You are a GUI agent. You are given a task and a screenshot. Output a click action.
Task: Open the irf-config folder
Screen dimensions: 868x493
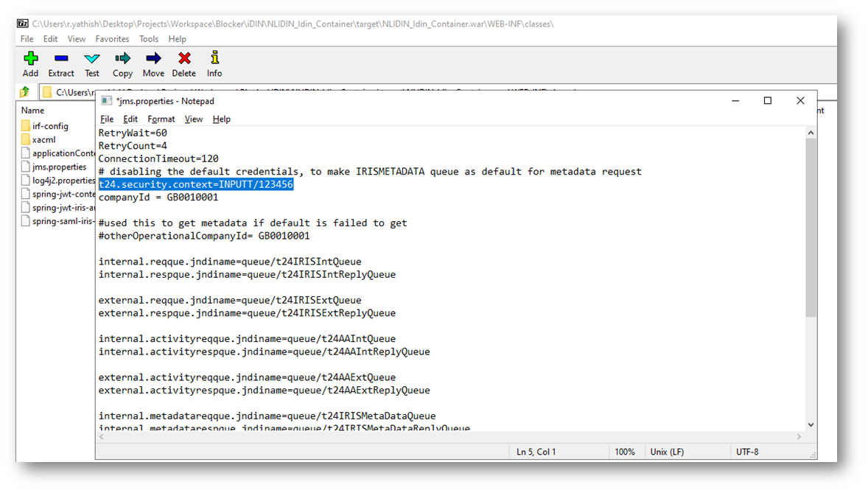[49, 126]
